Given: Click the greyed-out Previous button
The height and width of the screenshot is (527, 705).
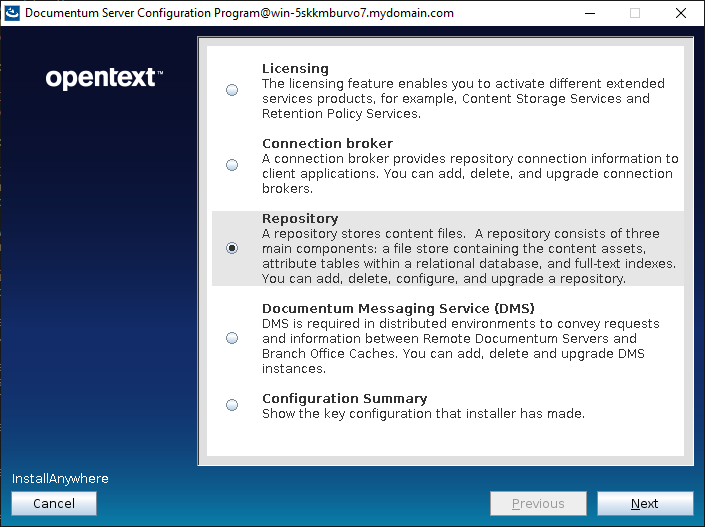Looking at the screenshot, I should pos(538,504).
